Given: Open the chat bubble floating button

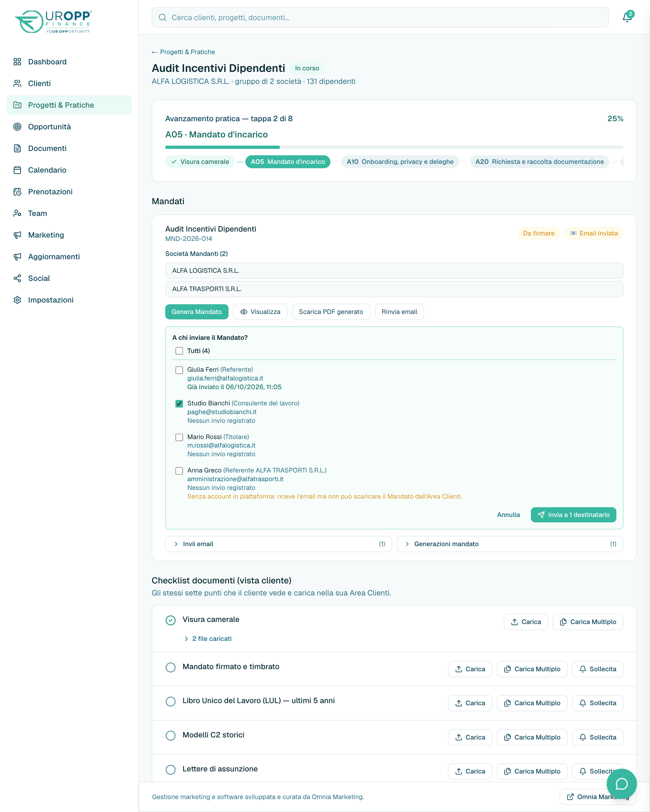Looking at the screenshot, I should [x=621, y=784].
